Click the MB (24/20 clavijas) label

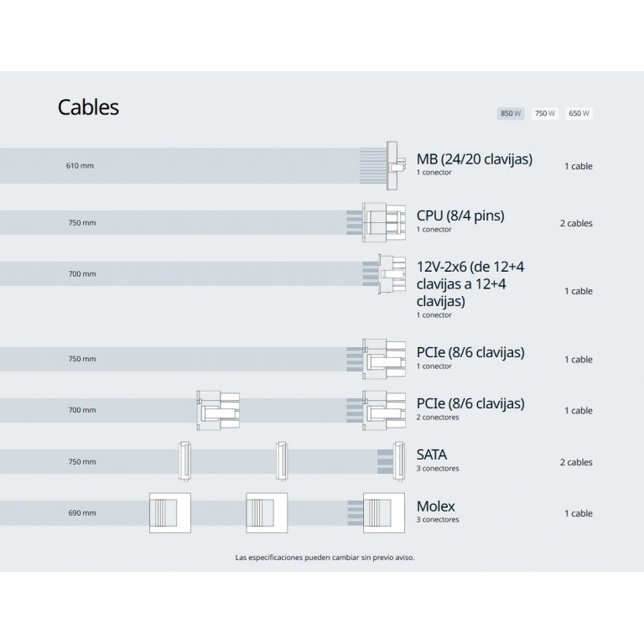(x=474, y=159)
